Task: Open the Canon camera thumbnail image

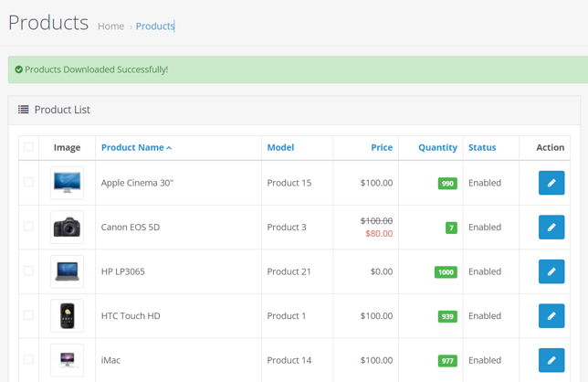Action: click(68, 227)
